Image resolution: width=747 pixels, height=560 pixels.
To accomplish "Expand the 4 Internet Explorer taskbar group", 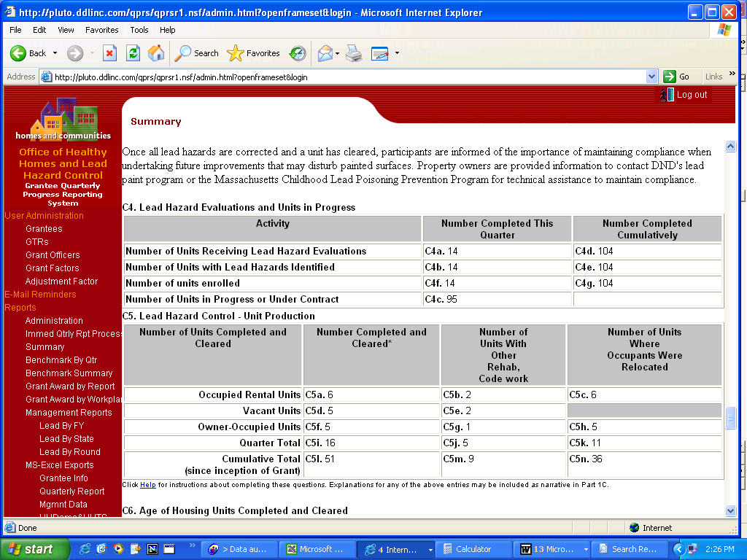I will [x=430, y=550].
